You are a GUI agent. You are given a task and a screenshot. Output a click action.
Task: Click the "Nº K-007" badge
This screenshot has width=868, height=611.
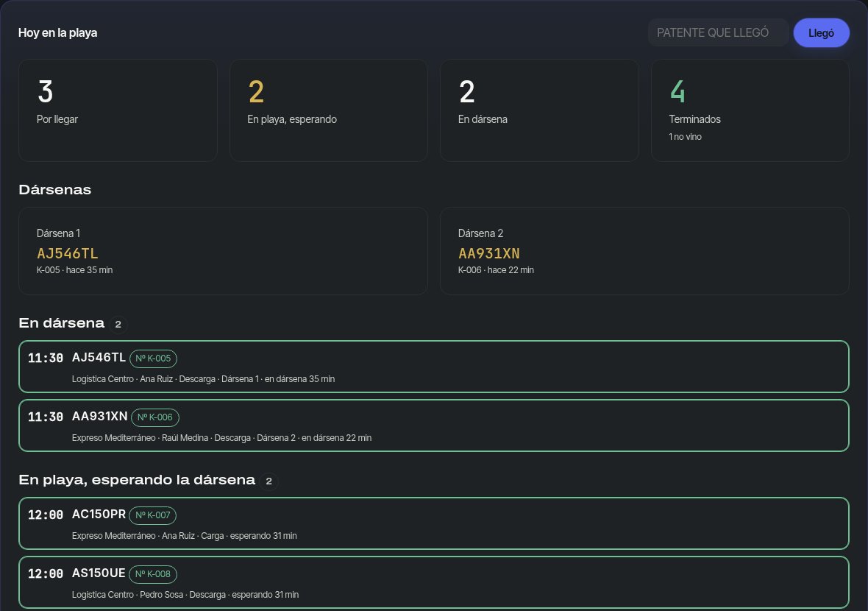click(153, 515)
